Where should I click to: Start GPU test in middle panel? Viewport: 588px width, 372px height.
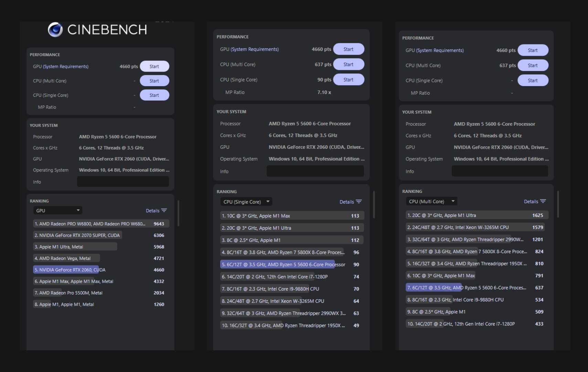click(349, 49)
